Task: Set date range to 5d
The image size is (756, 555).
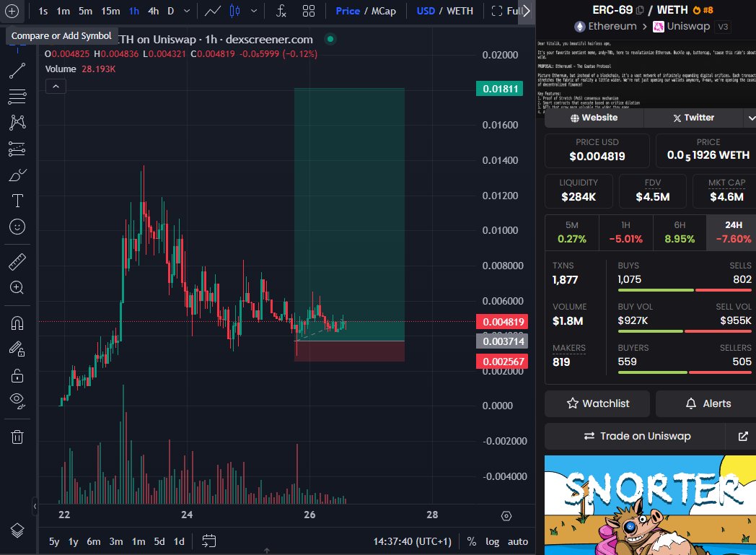Action: pos(159,541)
